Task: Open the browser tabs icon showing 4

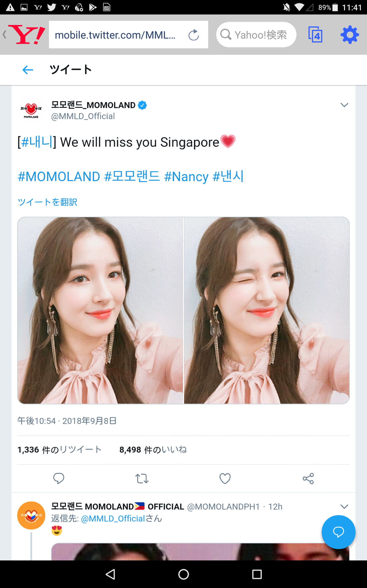Action: (x=315, y=34)
